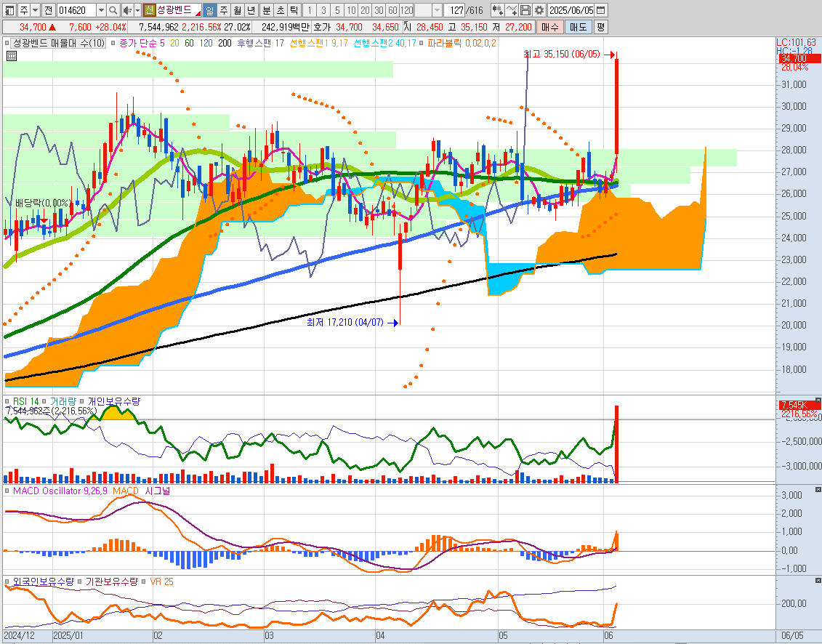Close the MACD Oscillator panel

click(818, 489)
